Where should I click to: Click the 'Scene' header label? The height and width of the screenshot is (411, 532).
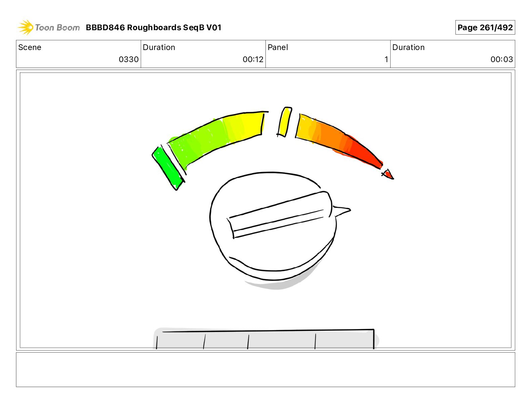pos(30,47)
